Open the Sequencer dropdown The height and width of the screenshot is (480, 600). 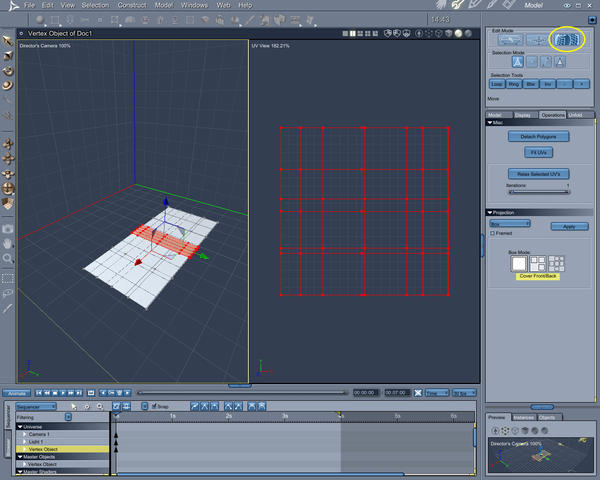point(36,407)
